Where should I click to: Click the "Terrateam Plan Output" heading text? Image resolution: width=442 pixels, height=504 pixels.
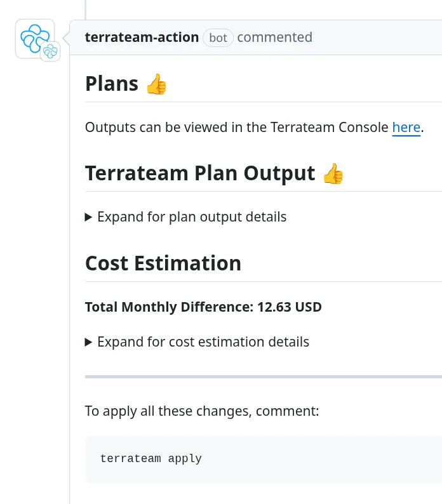[200, 173]
